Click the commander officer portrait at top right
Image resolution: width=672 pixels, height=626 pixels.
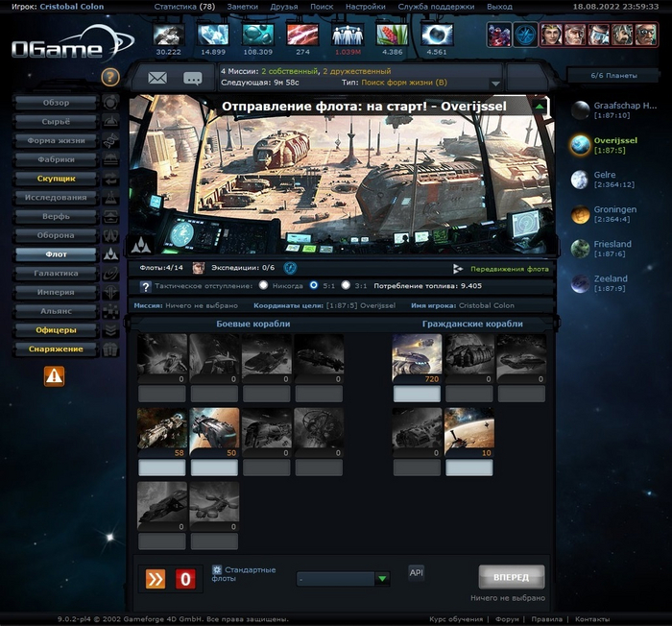[x=552, y=35]
